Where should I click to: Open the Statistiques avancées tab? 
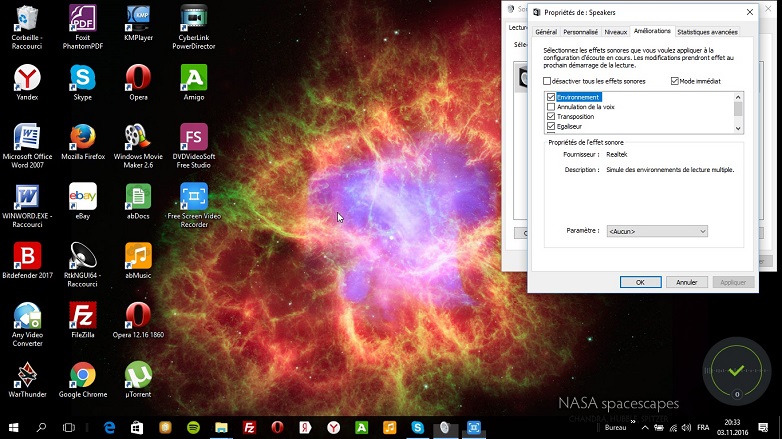[x=707, y=32]
